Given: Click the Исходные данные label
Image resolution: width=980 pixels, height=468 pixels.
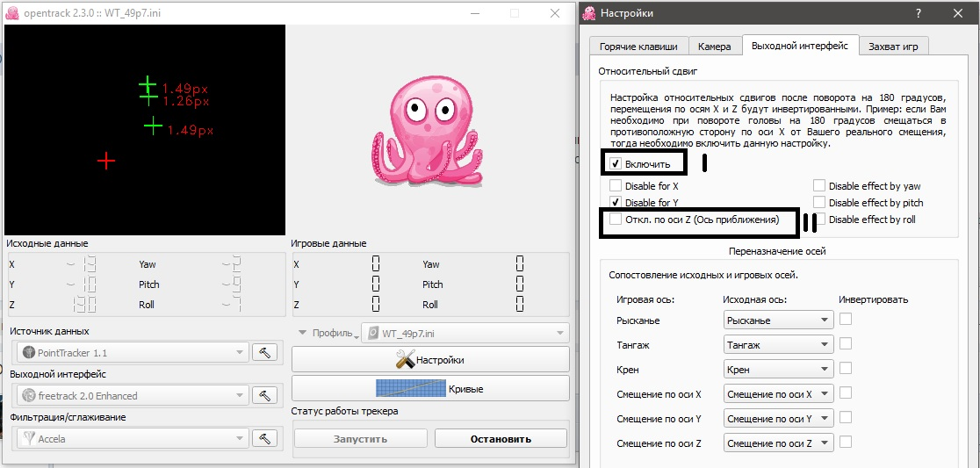Looking at the screenshot, I should pyautogui.click(x=49, y=243).
